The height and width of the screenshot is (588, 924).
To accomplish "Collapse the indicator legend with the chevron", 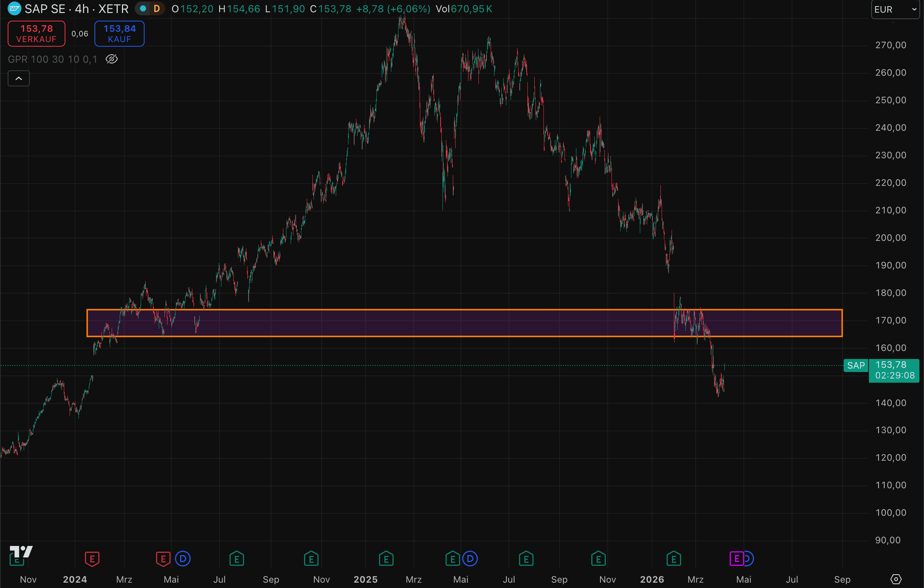I will pyautogui.click(x=19, y=79).
